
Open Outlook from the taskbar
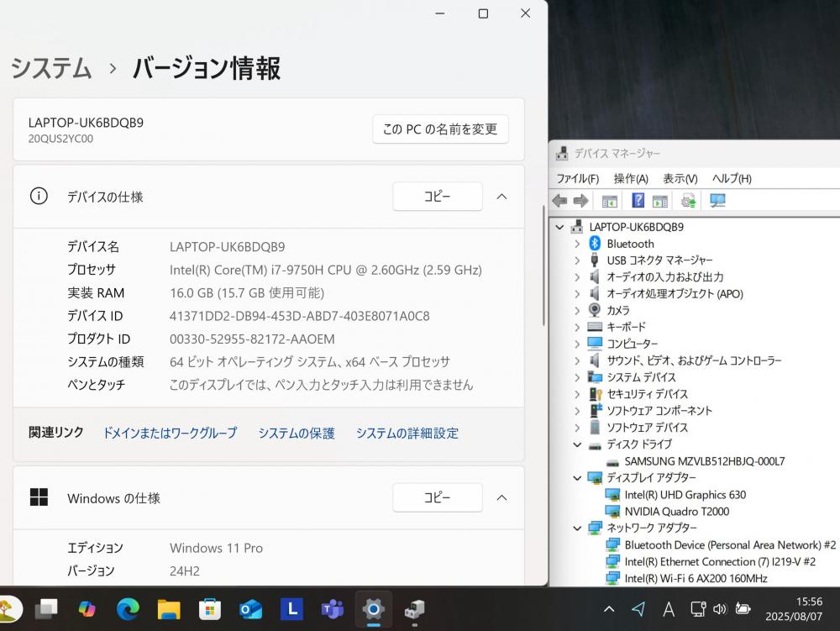tap(250, 609)
